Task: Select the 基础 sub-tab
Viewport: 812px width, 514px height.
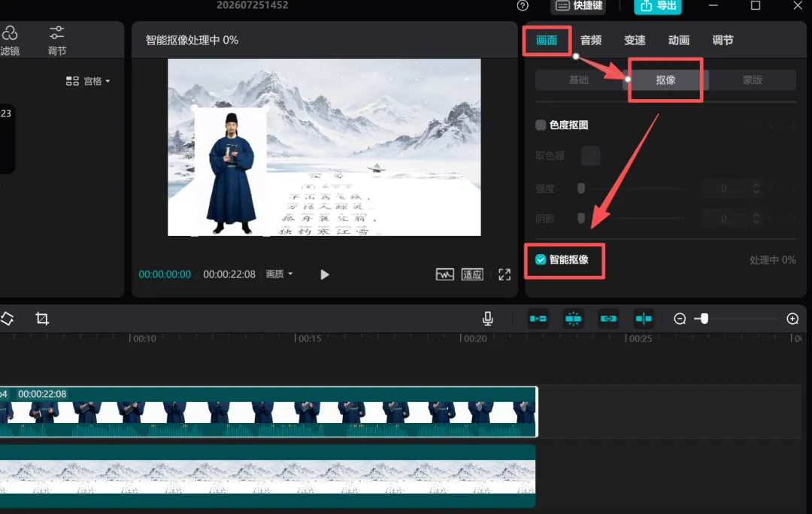Action: pos(579,80)
